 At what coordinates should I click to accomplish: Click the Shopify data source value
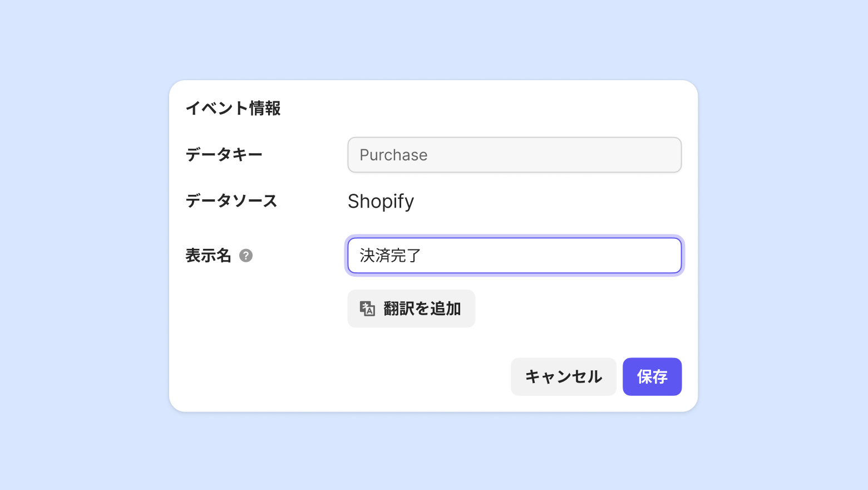pos(381,202)
